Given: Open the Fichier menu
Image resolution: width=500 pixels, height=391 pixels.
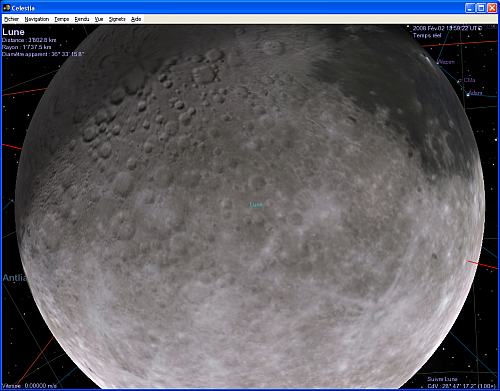Looking at the screenshot, I should 12,19.
